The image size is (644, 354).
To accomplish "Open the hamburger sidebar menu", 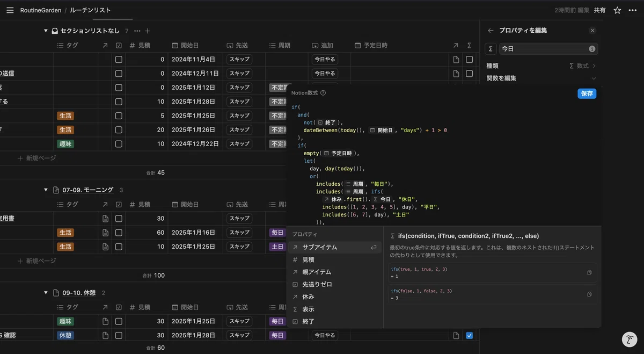I will [x=10, y=10].
